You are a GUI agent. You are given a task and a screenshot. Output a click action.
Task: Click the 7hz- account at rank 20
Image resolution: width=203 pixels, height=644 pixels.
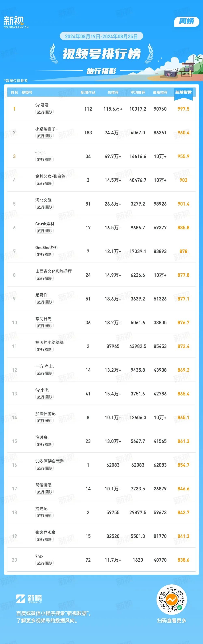(x=39, y=556)
